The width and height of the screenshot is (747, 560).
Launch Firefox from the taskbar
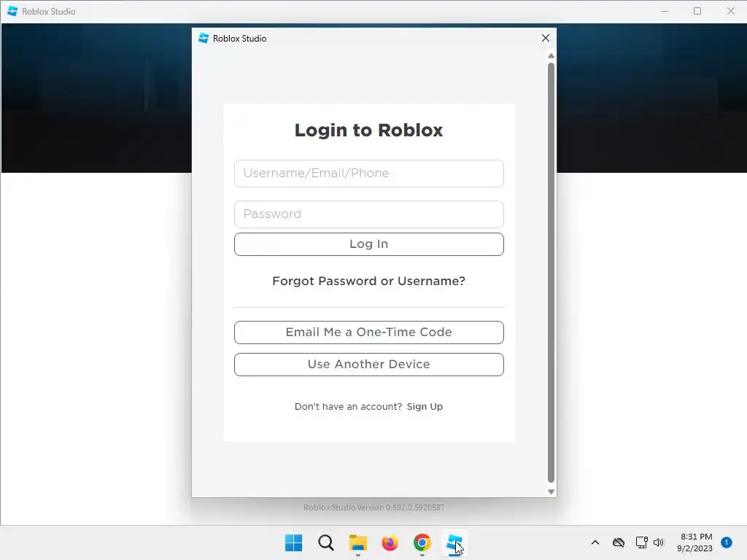(x=390, y=542)
